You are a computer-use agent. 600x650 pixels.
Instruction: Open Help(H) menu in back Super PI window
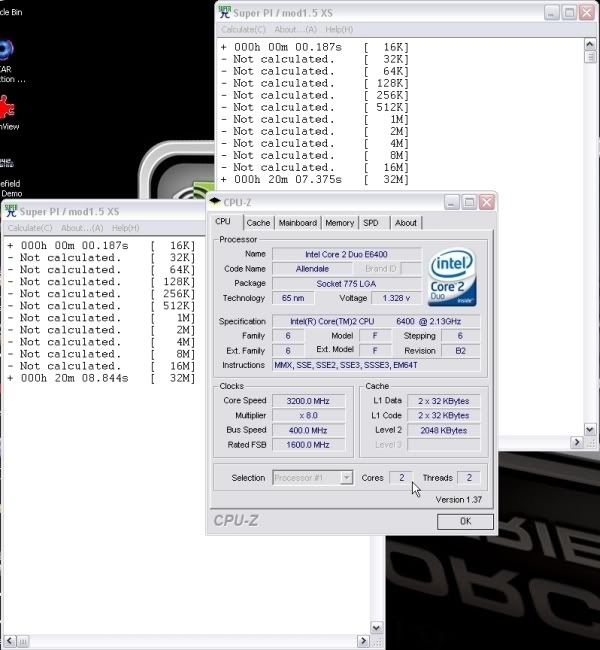coord(339,29)
